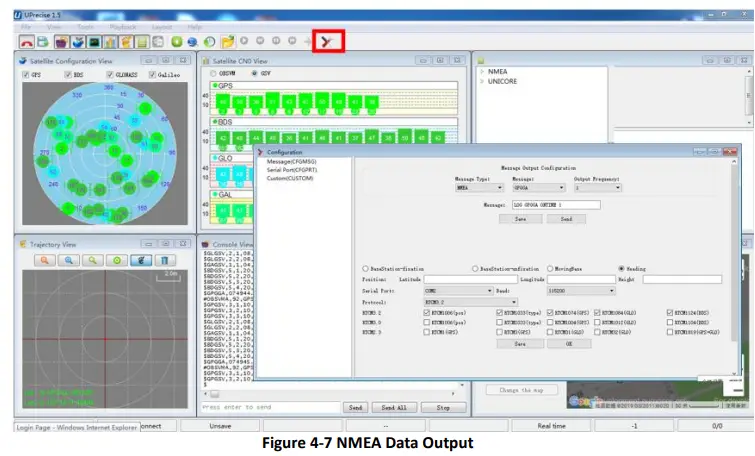This screenshot has height=456, width=755.
Task: Click the Satellite Configuration View panel icon
Action: (22, 61)
